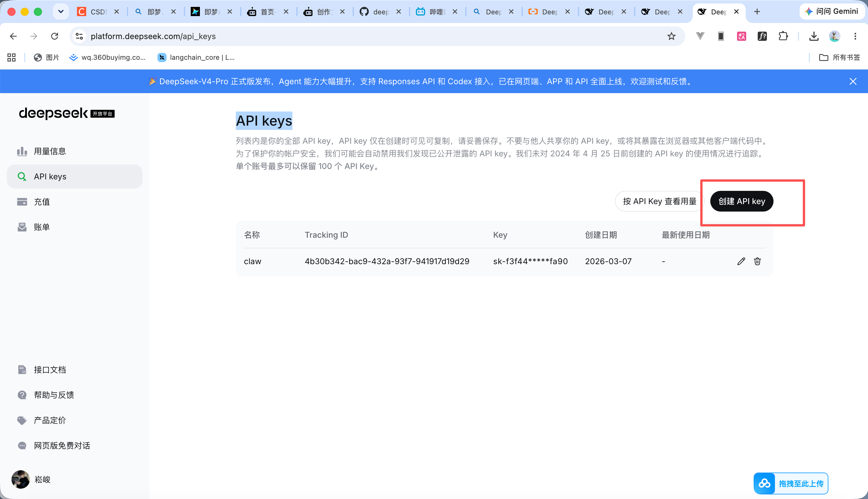
Task: Open a new tab with plus button
Action: 757,12
